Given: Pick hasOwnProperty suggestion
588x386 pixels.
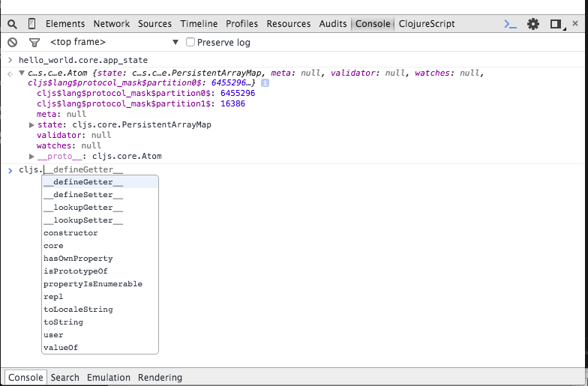Looking at the screenshot, I should (x=100, y=259).
